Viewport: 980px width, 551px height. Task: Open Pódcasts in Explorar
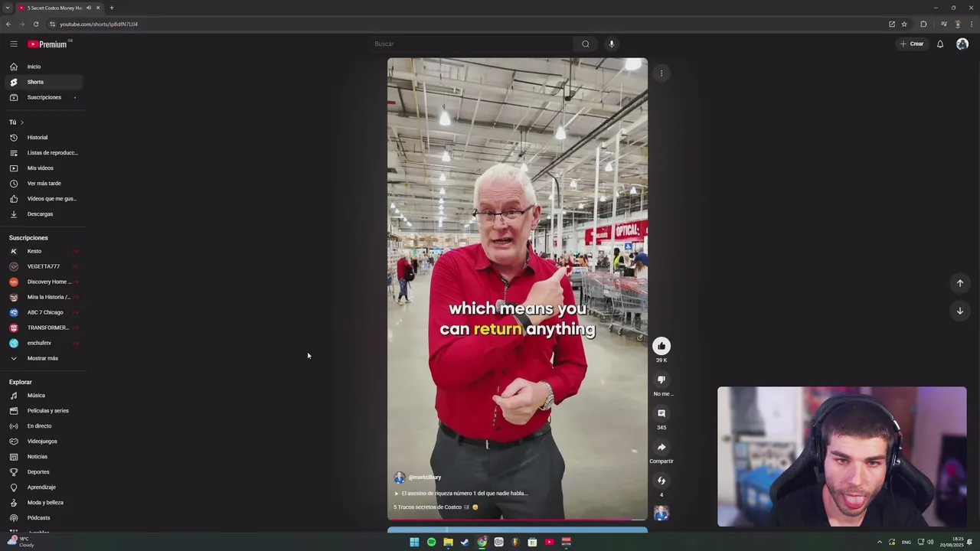tap(43, 518)
